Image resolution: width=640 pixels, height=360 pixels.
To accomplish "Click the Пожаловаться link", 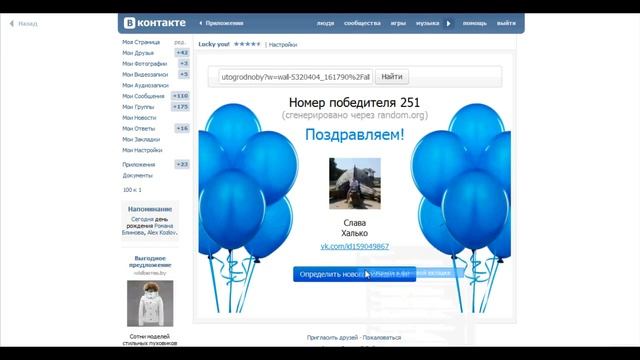I will [382, 338].
